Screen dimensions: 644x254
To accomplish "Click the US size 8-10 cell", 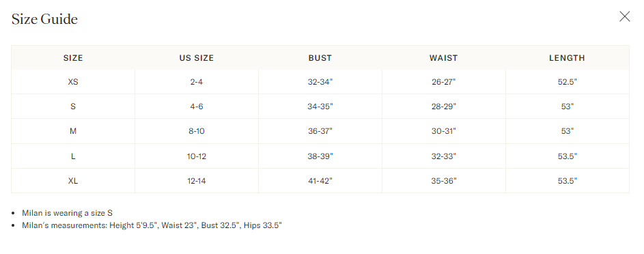I will (196, 131).
